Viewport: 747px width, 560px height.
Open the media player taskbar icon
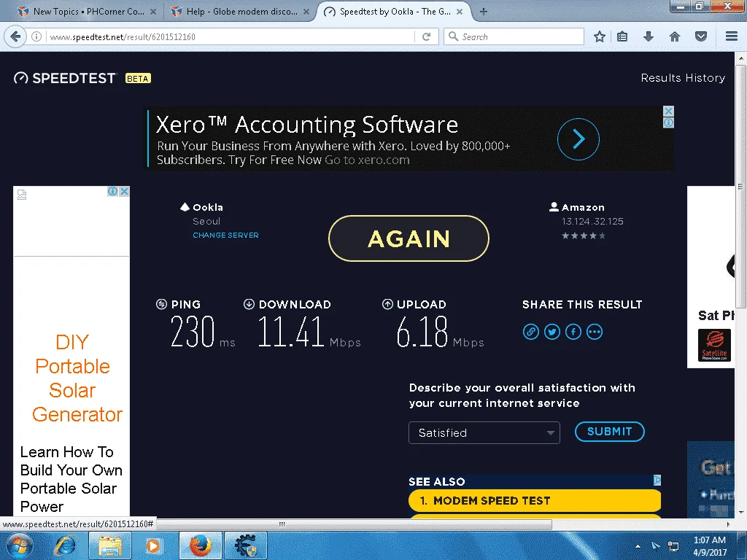pos(153,545)
